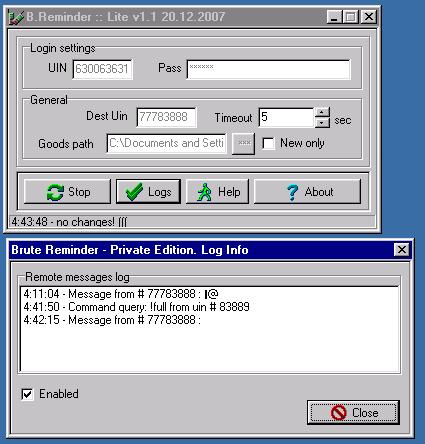Close Brute Reminder Log Info with title X

[402, 249]
